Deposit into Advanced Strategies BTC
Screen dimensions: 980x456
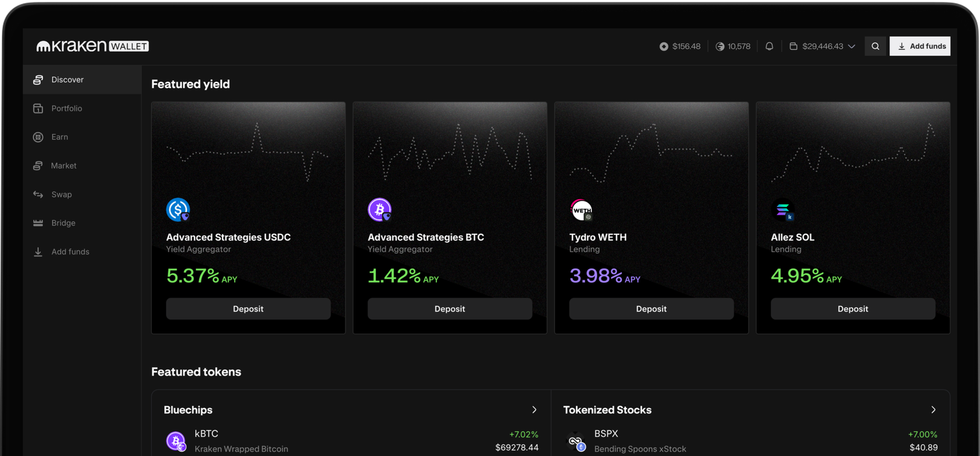pos(450,309)
